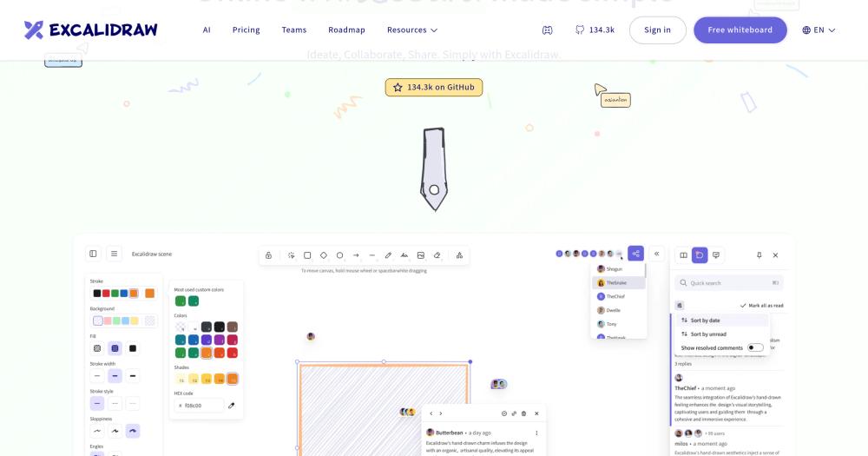This screenshot has width=868, height=456.
Task: Select the Rectangle tool
Action: click(x=307, y=255)
